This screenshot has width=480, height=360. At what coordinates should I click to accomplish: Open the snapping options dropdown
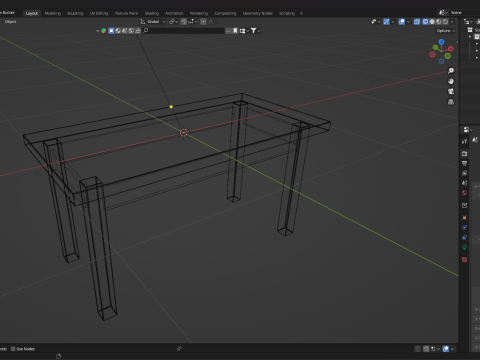point(193,22)
